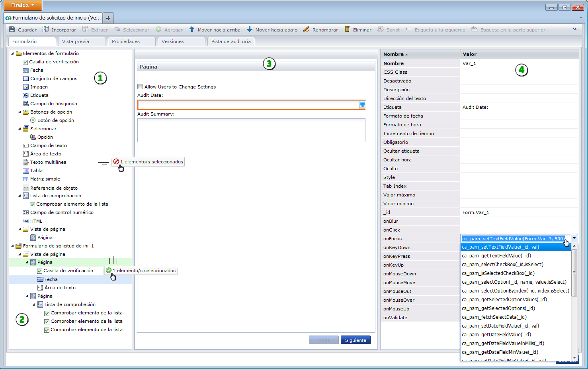
Task: Click the Form.Var_1 value in the _id row
Action: pyautogui.click(x=476, y=212)
